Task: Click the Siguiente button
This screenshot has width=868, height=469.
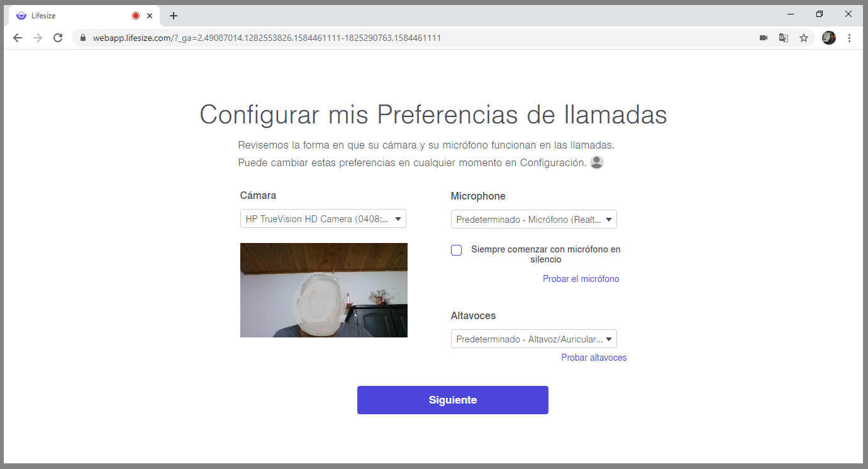Action: [453, 400]
